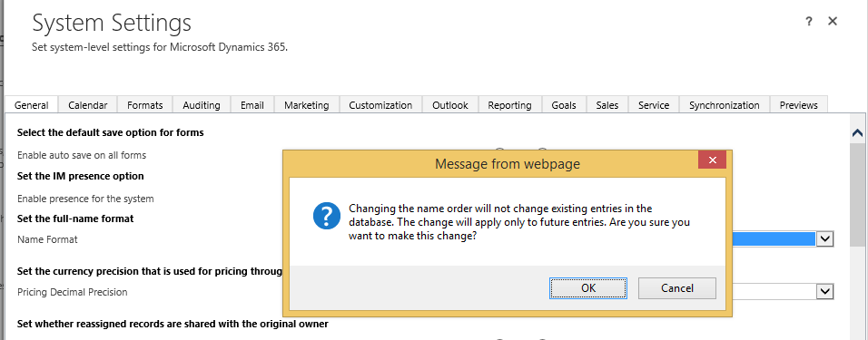Open the Customization tab
Viewport: 868px width, 340px height.
[x=380, y=105]
